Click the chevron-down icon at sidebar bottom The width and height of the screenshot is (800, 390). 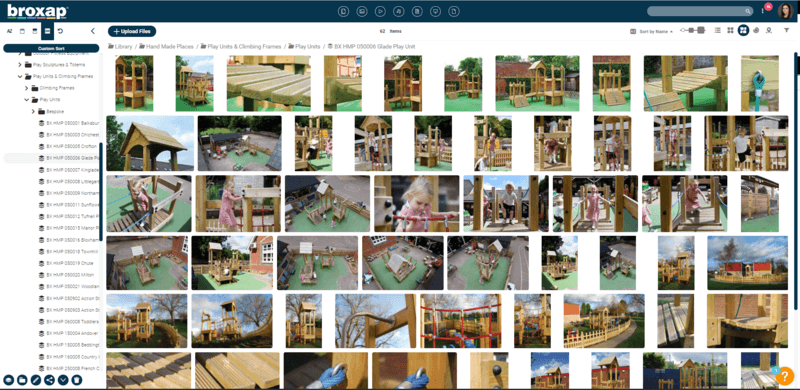coord(63,380)
